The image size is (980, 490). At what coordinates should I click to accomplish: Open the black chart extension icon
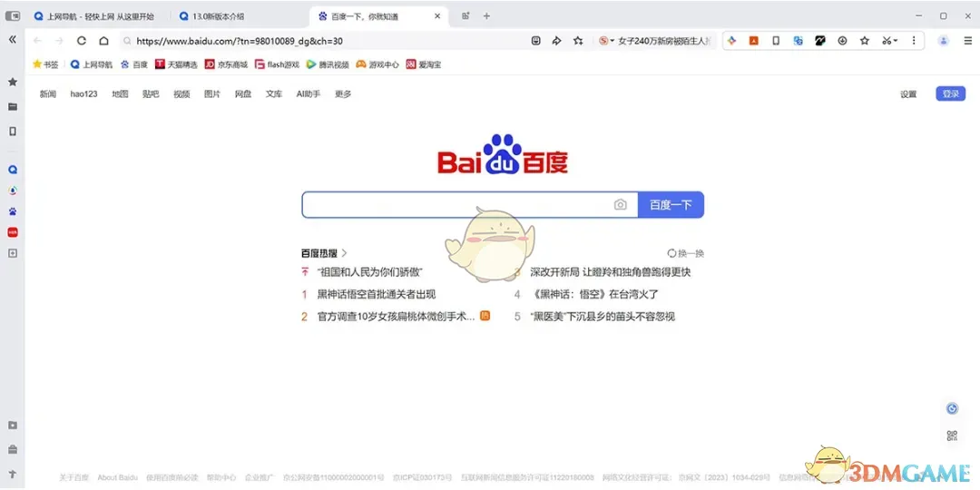coord(820,41)
